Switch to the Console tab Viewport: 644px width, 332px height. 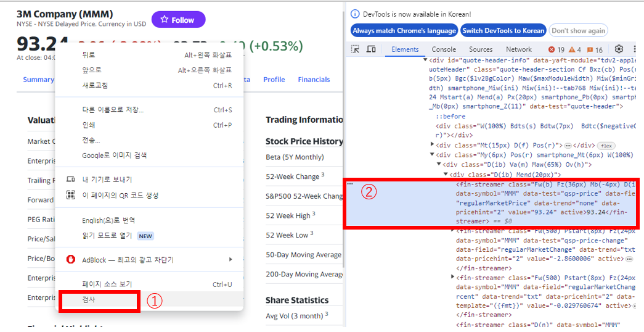[x=444, y=49]
